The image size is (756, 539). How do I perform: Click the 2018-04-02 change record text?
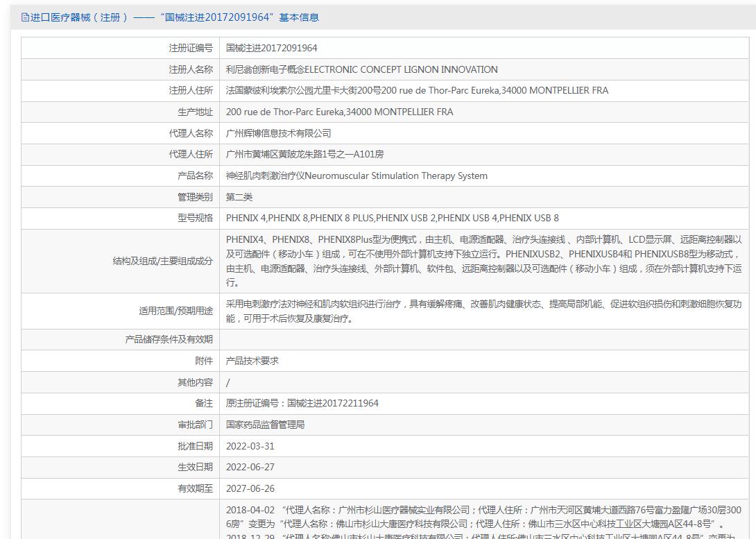point(483,516)
